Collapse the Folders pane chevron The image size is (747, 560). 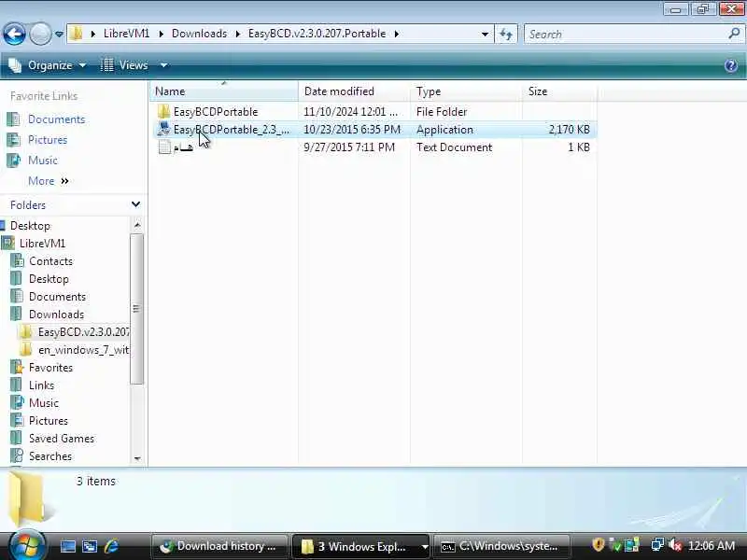(x=135, y=204)
